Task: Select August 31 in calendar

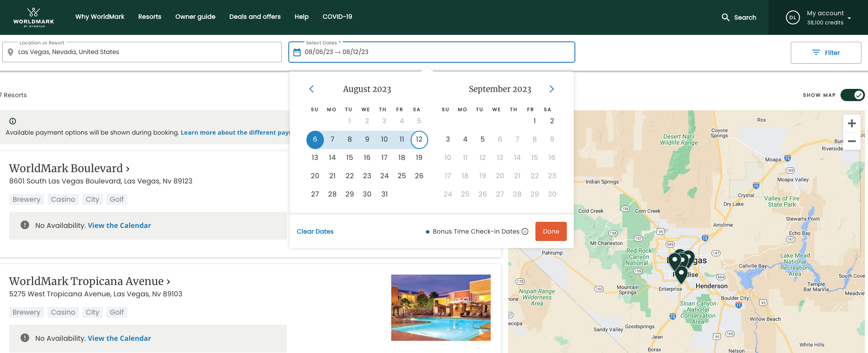Action: (384, 194)
